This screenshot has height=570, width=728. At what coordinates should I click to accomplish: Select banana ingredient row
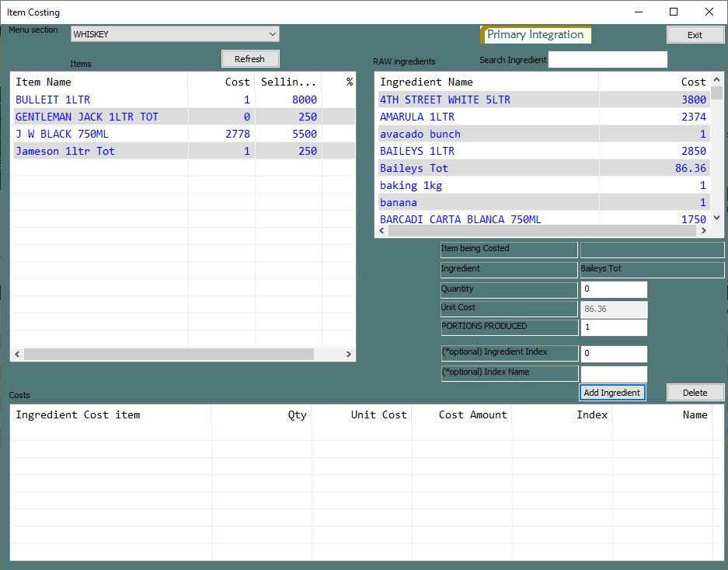click(x=543, y=202)
